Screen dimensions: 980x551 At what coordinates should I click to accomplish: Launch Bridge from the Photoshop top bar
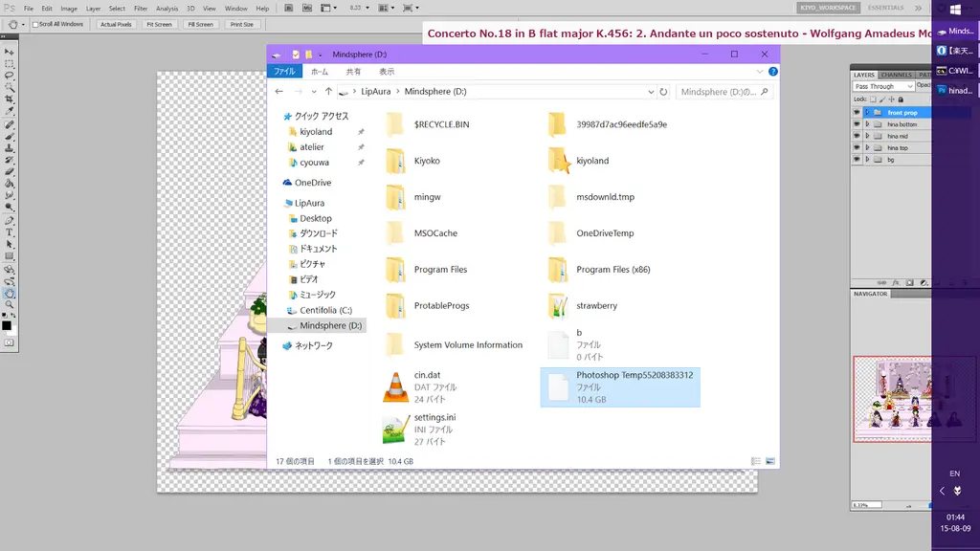tap(289, 8)
